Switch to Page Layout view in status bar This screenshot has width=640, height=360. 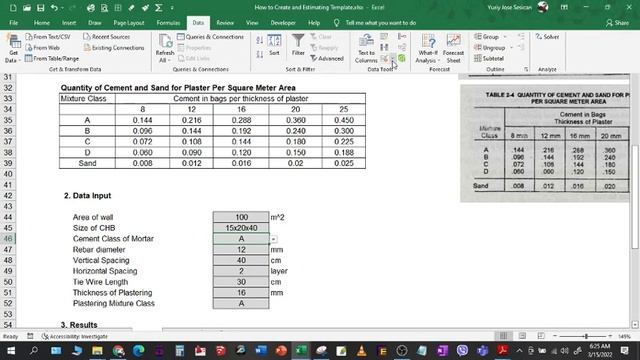tap(522, 336)
